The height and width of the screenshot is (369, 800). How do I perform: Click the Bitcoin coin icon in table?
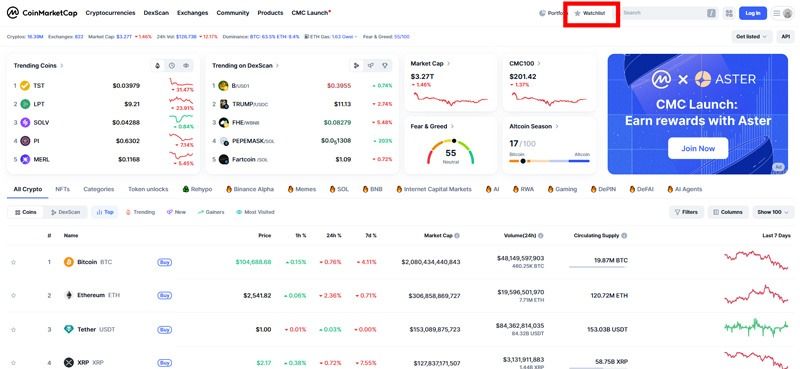(x=69, y=262)
